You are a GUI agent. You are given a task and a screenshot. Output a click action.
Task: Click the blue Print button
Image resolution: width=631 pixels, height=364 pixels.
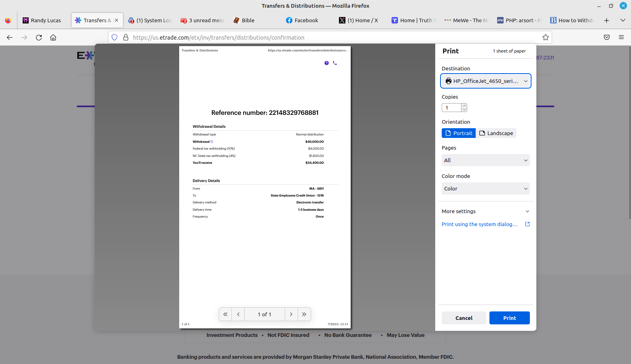[x=509, y=318]
